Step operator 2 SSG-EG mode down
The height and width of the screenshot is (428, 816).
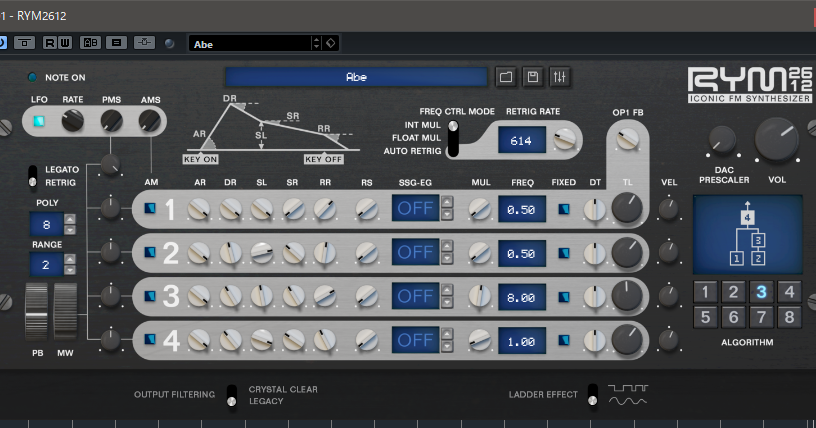(447, 258)
